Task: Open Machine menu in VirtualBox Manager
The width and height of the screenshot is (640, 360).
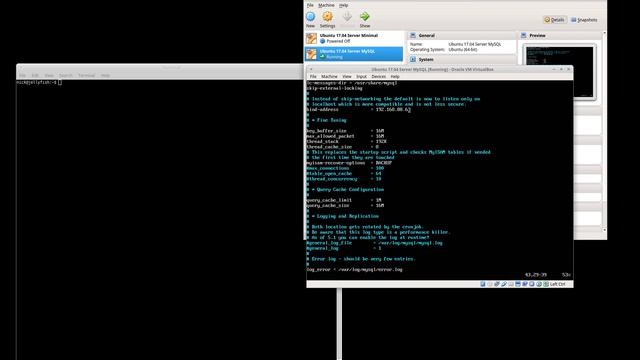Action: 326,5
